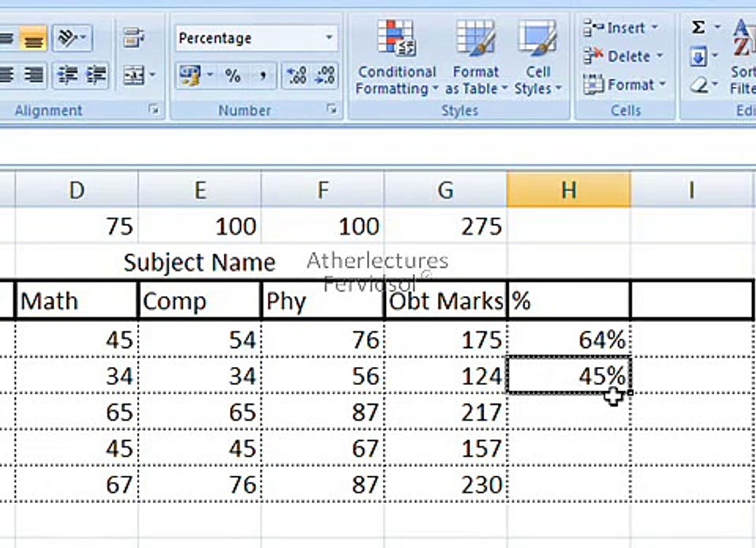This screenshot has width=756, height=548.
Task: Click the Merge & Center icon
Action: (133, 75)
